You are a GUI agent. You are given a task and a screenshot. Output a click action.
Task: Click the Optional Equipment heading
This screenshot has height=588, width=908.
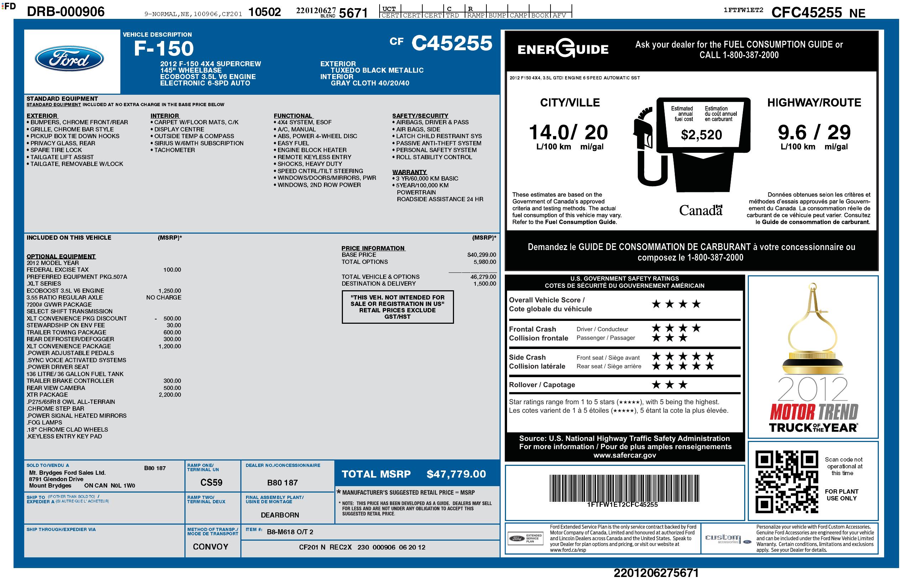(61, 256)
